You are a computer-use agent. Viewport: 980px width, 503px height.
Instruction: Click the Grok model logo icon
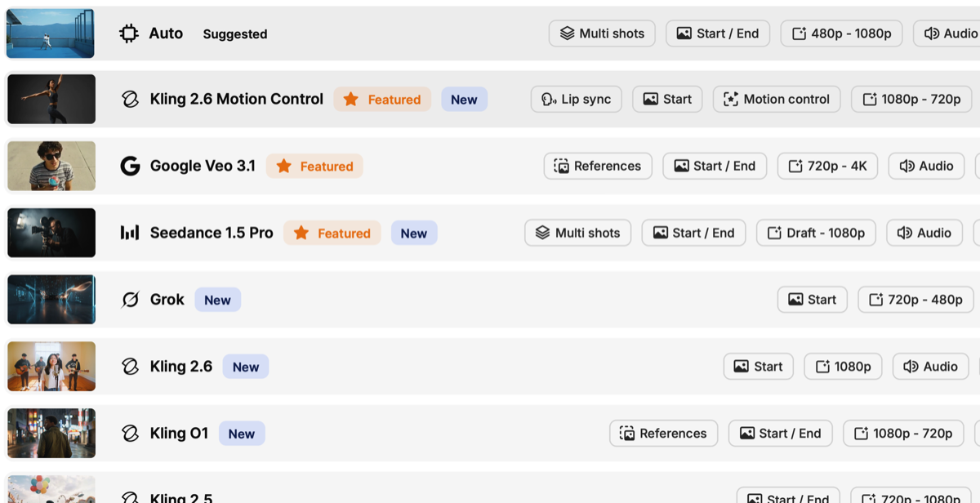(130, 300)
